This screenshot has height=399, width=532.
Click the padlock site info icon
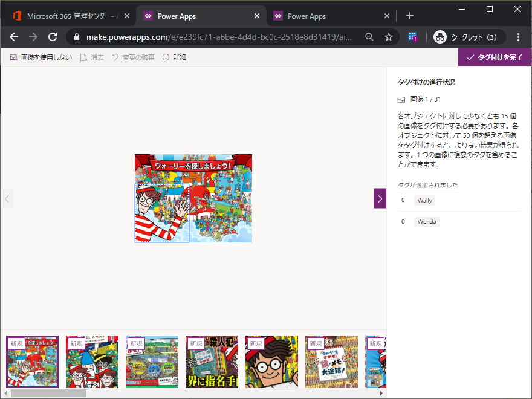pos(77,37)
